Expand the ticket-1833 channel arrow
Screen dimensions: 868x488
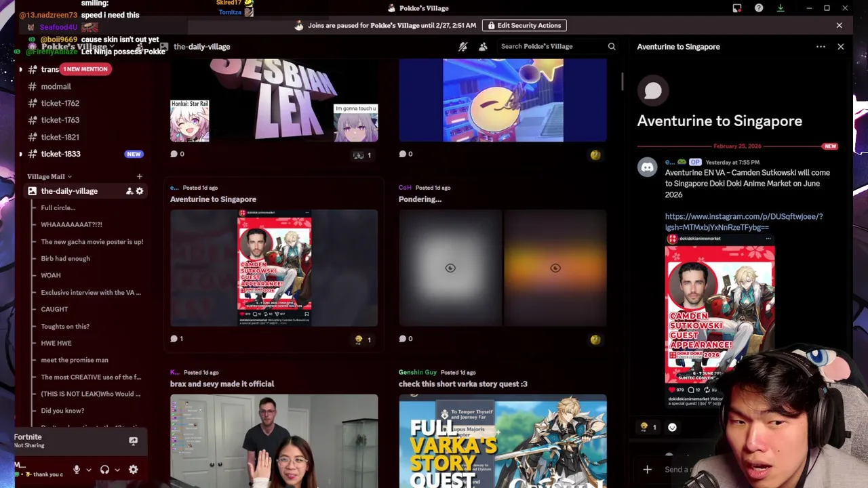point(20,154)
